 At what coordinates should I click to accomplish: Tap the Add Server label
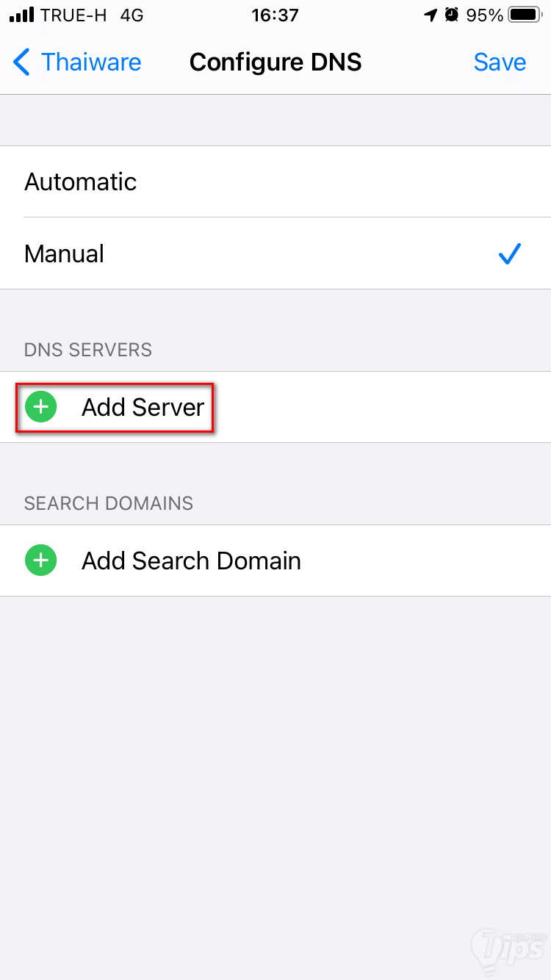point(143,407)
